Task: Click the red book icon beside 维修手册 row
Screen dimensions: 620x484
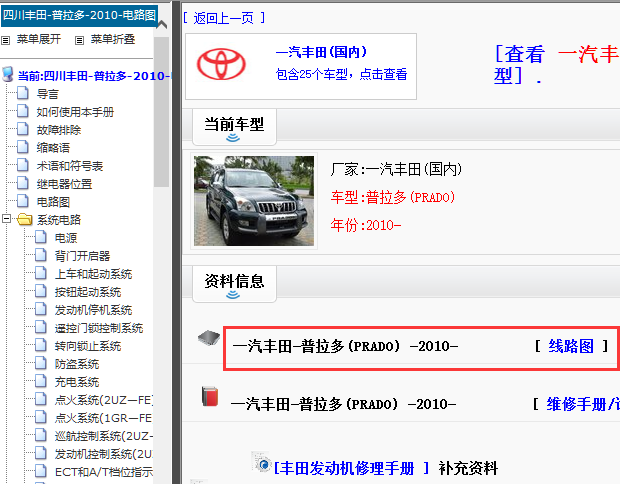Action: (x=210, y=397)
